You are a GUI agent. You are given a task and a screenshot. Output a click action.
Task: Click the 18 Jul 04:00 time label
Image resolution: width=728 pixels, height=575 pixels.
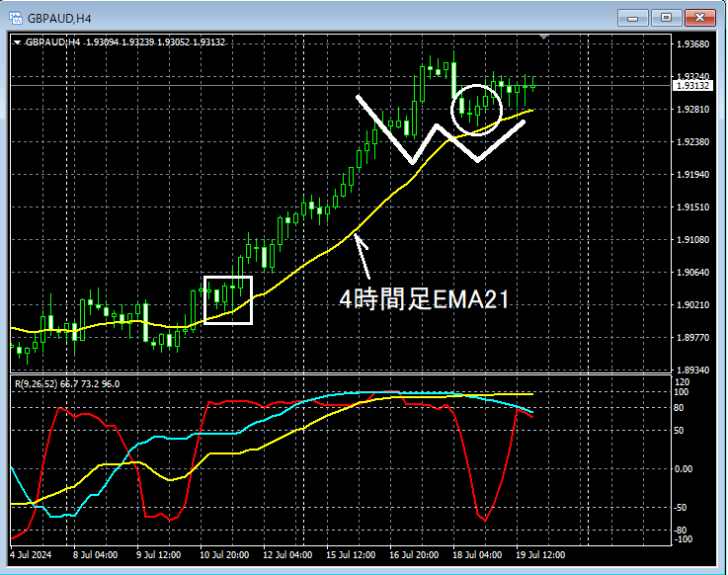pyautogui.click(x=477, y=555)
